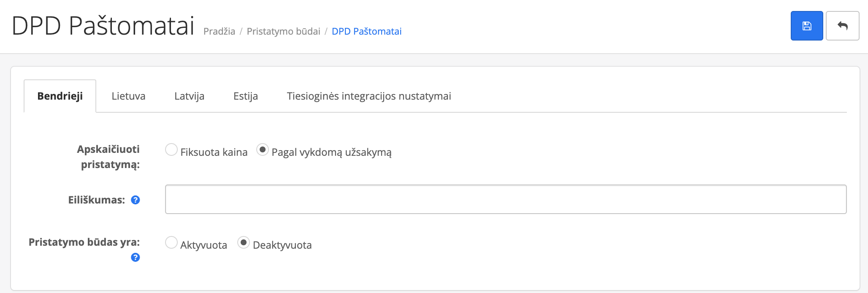The height and width of the screenshot is (293, 868).
Task: Open Pristatymo būdai breadcrumb link
Action: 283,32
